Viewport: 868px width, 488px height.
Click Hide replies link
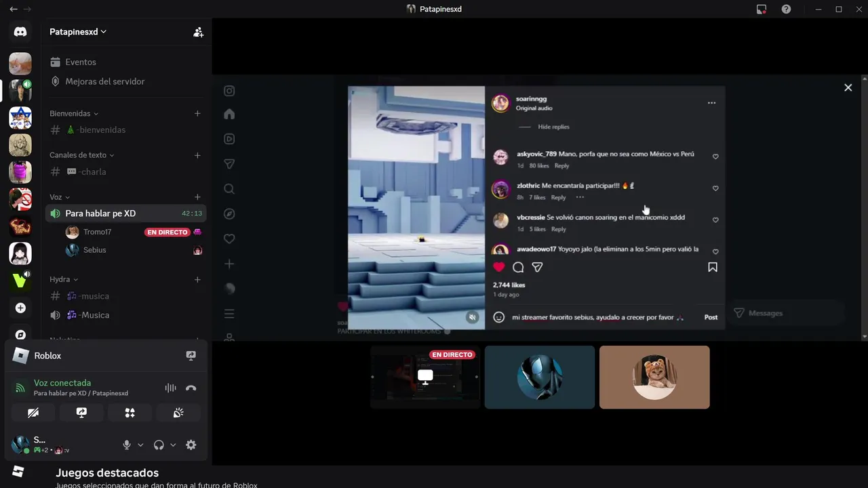coord(553,127)
